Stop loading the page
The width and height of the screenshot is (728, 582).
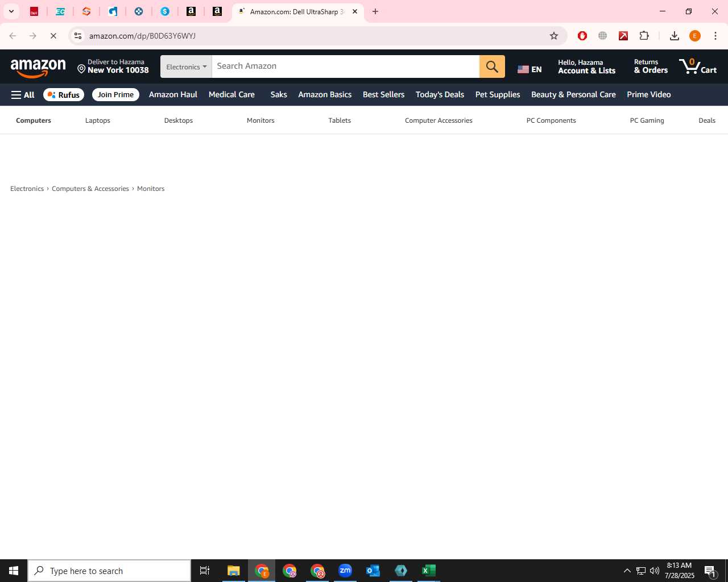[x=53, y=36]
